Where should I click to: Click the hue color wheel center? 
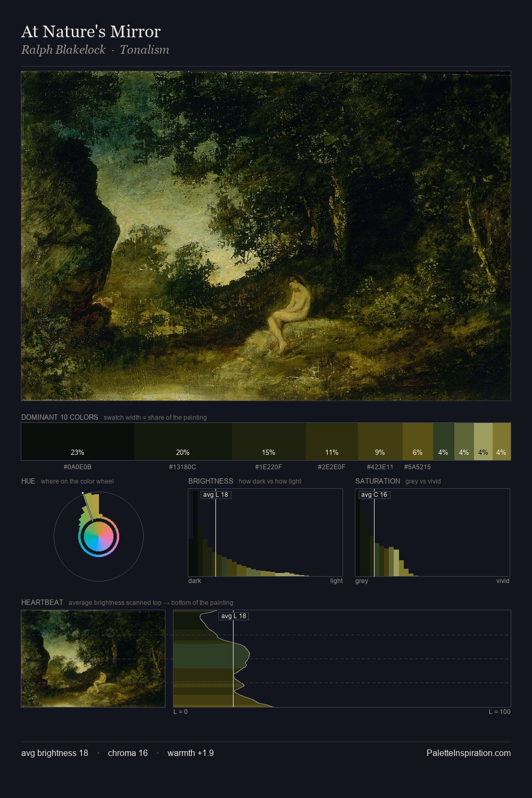[99, 537]
